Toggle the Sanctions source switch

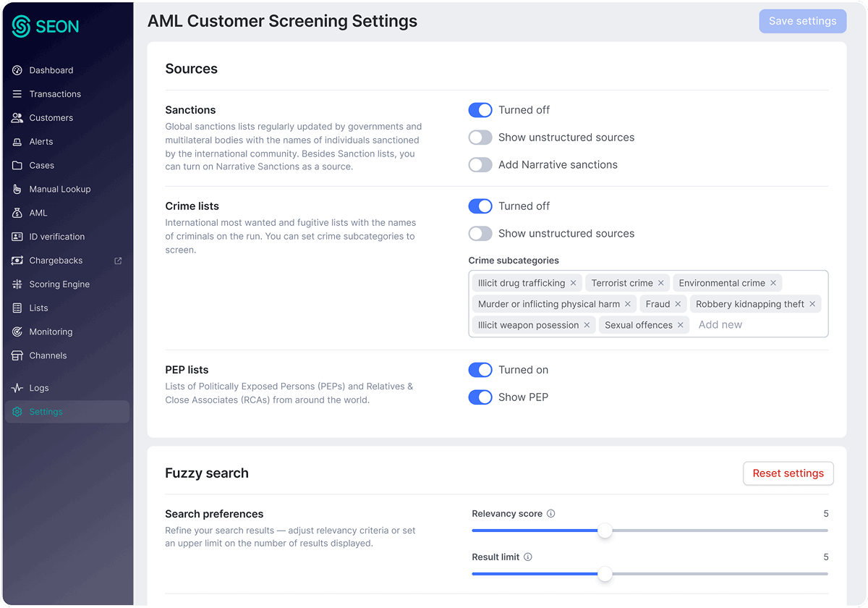[480, 110]
